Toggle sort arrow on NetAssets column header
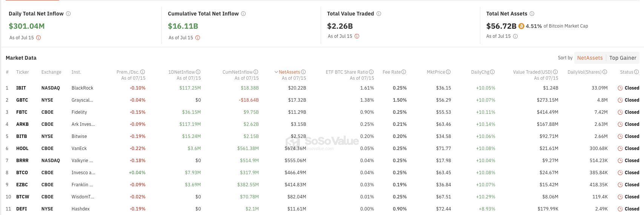Viewport: 644px width, 215px height. (x=276, y=72)
